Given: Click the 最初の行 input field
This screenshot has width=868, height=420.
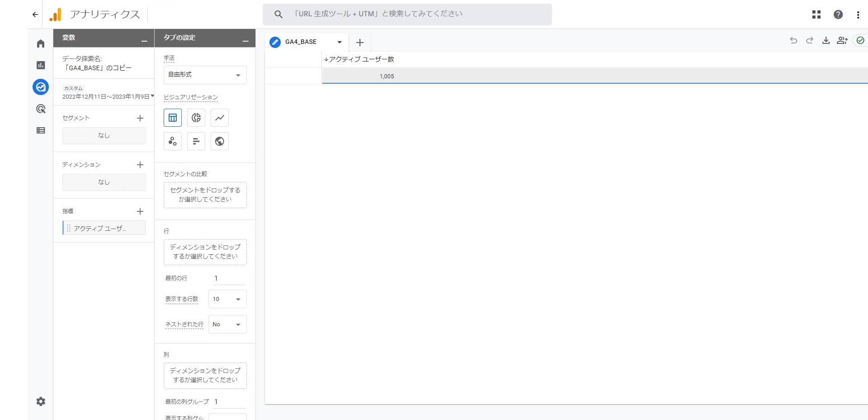Looking at the screenshot, I should click(228, 278).
